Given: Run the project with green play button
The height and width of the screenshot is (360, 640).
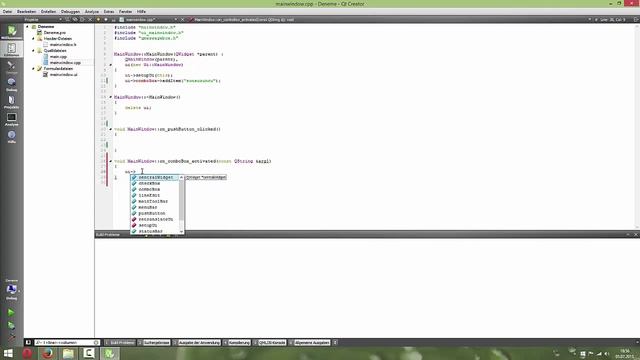Looking at the screenshot, I should pos(11,312).
